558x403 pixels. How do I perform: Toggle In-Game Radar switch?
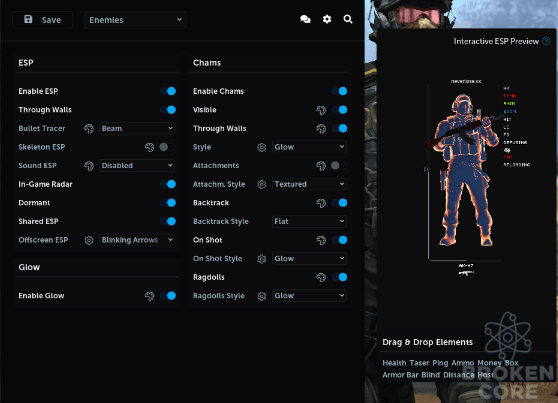(x=168, y=184)
